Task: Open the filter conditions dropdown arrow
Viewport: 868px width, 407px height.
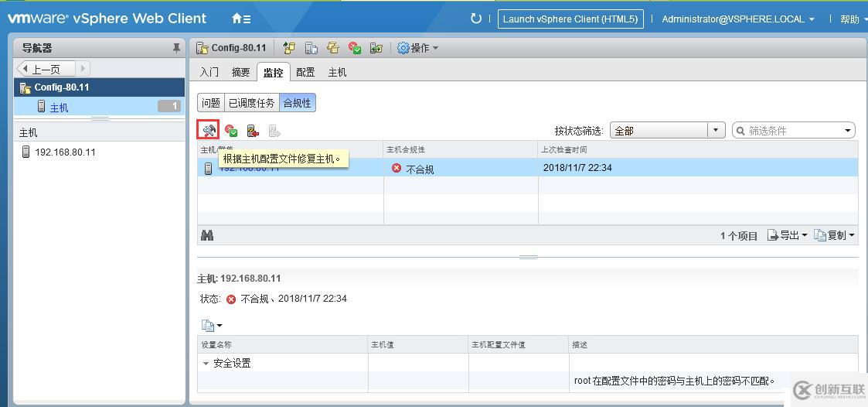Action: tap(848, 131)
